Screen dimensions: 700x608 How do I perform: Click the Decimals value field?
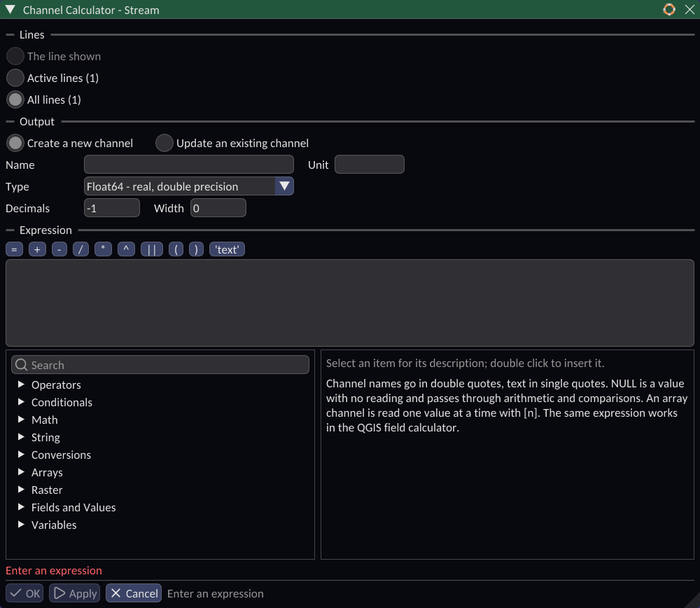(x=112, y=208)
